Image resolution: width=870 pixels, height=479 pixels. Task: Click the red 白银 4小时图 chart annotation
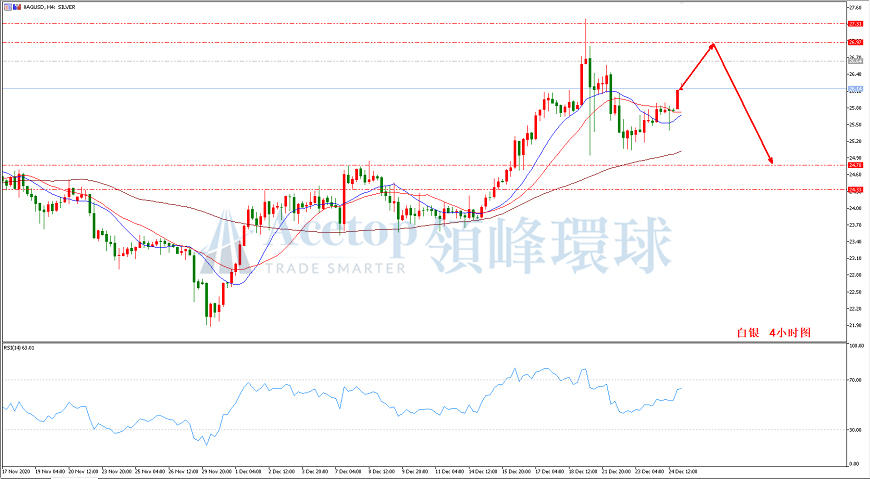click(x=773, y=332)
